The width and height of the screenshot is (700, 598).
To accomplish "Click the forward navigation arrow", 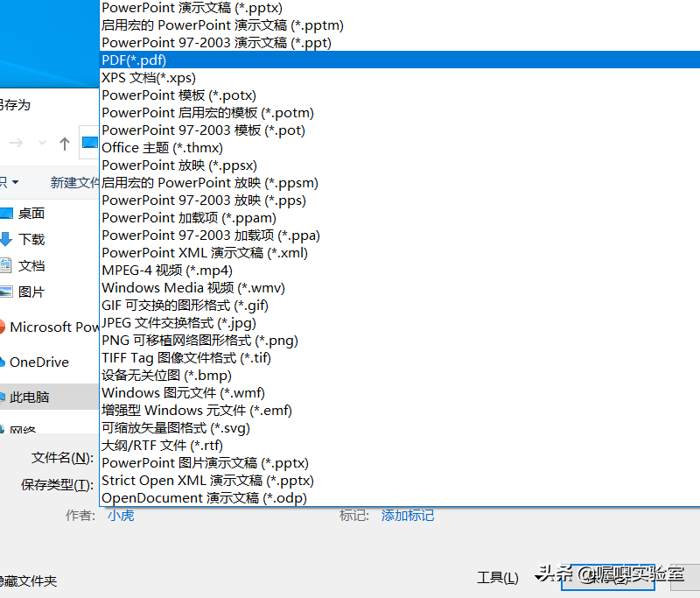I will [x=16, y=143].
